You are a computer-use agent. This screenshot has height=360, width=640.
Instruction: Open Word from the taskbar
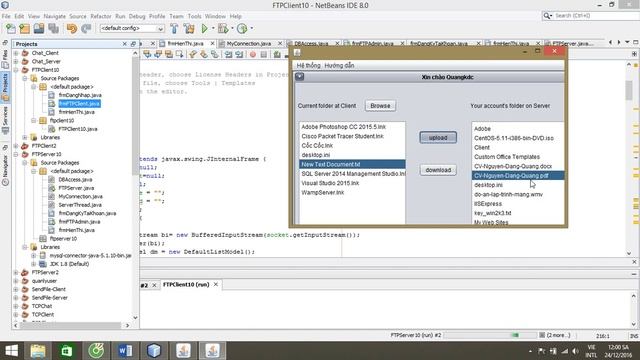point(125,351)
